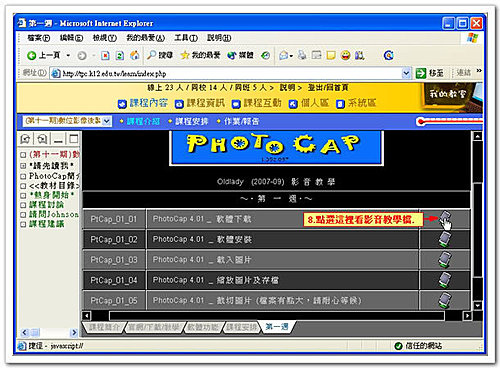Go back with the 上一頁 button

pos(43,55)
